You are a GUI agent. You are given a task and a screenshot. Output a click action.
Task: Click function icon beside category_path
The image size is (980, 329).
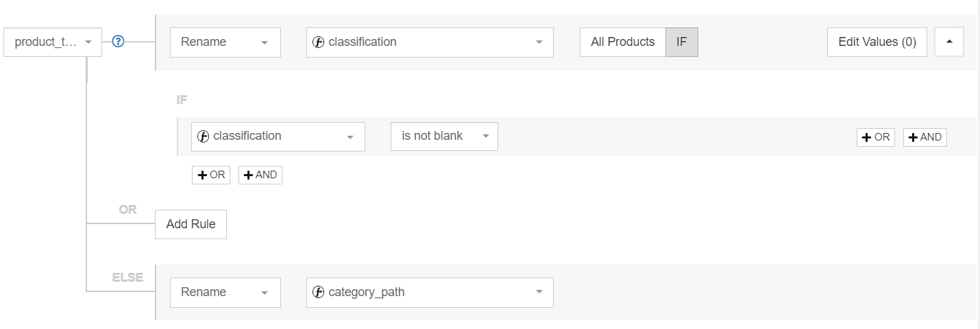point(318,292)
